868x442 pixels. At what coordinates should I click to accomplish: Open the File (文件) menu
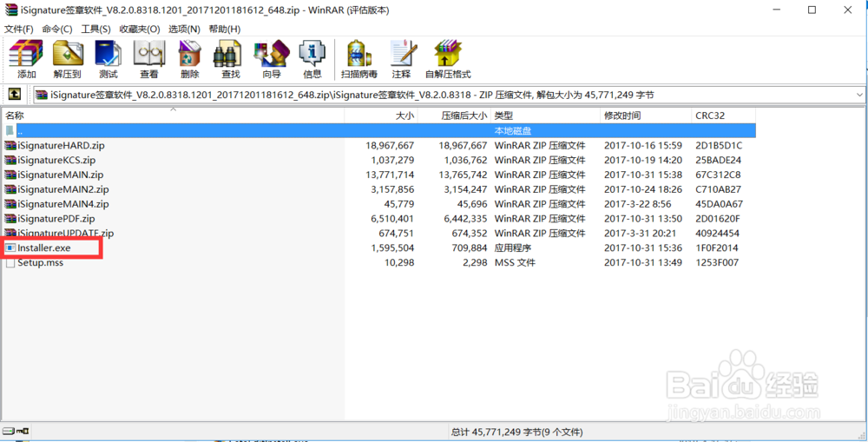click(x=19, y=29)
